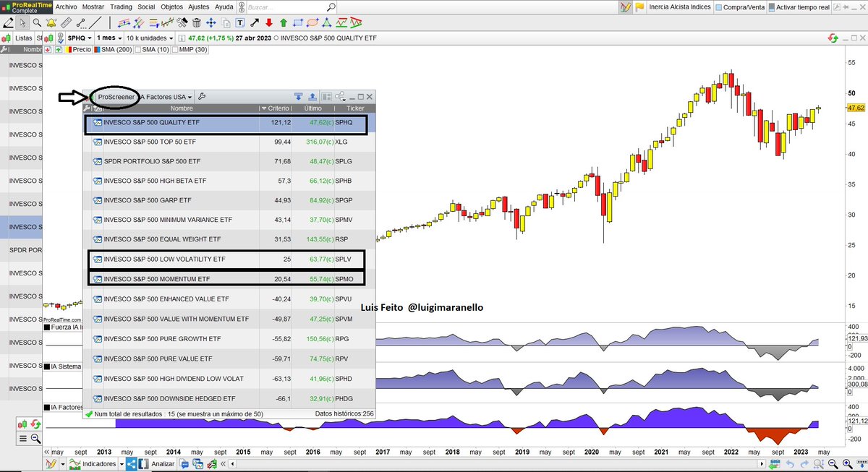Enable the MMP (30) indicator checkbox

(176, 50)
